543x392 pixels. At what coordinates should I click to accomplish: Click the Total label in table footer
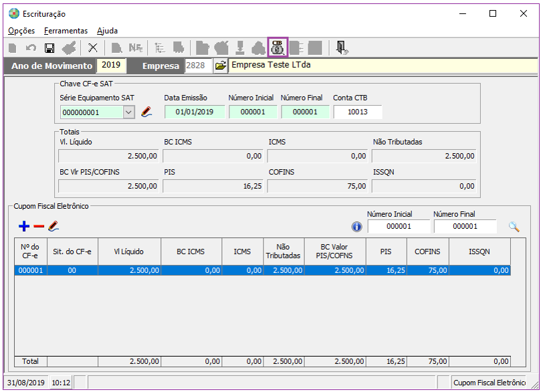(x=31, y=361)
